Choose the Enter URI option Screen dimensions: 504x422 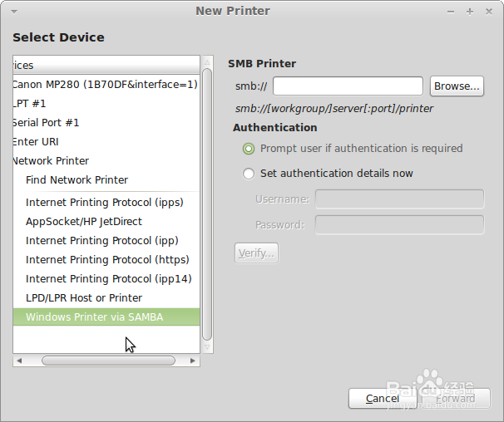36,142
